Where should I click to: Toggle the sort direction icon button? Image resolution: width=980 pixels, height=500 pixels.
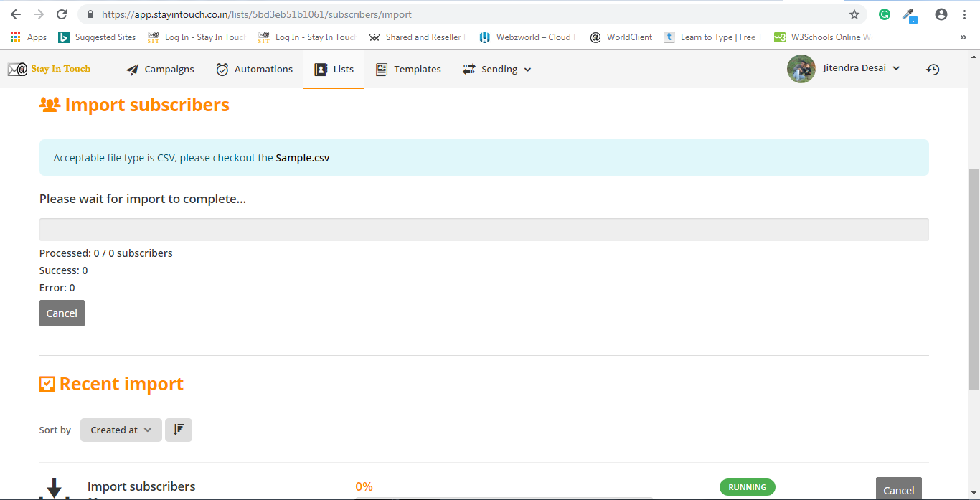[x=179, y=430]
